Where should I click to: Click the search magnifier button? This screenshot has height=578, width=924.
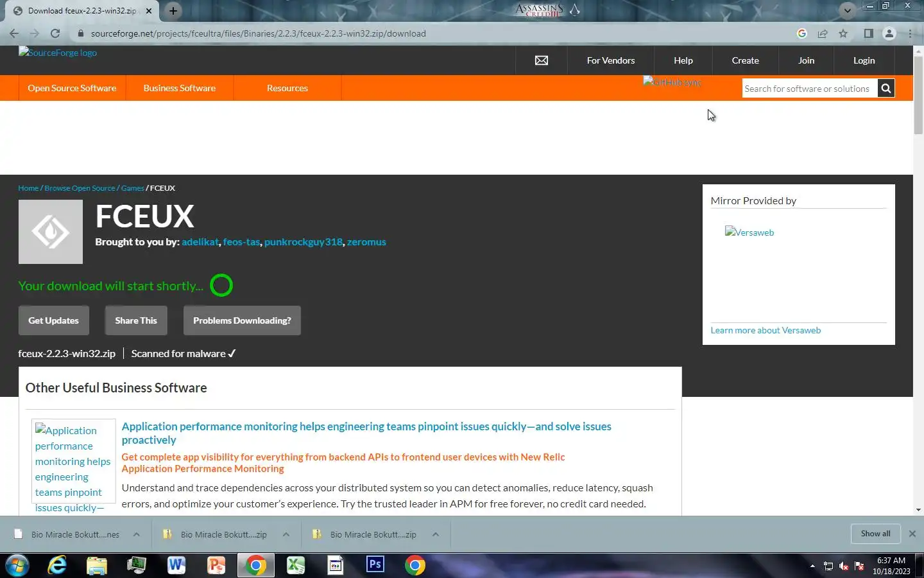tap(886, 89)
